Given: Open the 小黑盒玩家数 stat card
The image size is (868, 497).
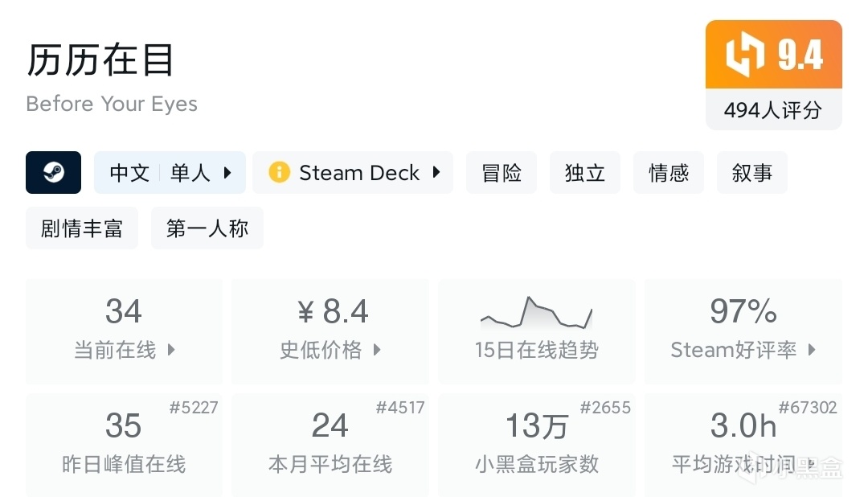Looking at the screenshot, I should pyautogui.click(x=536, y=444).
